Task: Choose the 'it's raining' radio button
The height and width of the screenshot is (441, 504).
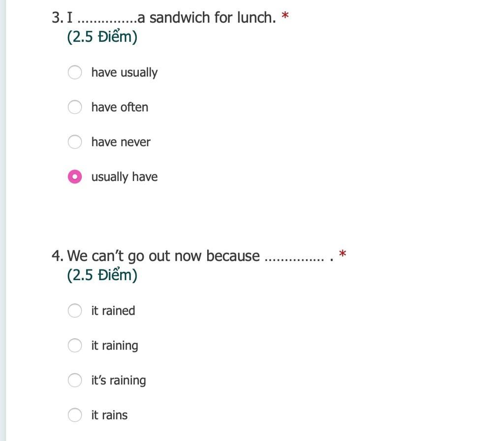Action: click(x=75, y=380)
